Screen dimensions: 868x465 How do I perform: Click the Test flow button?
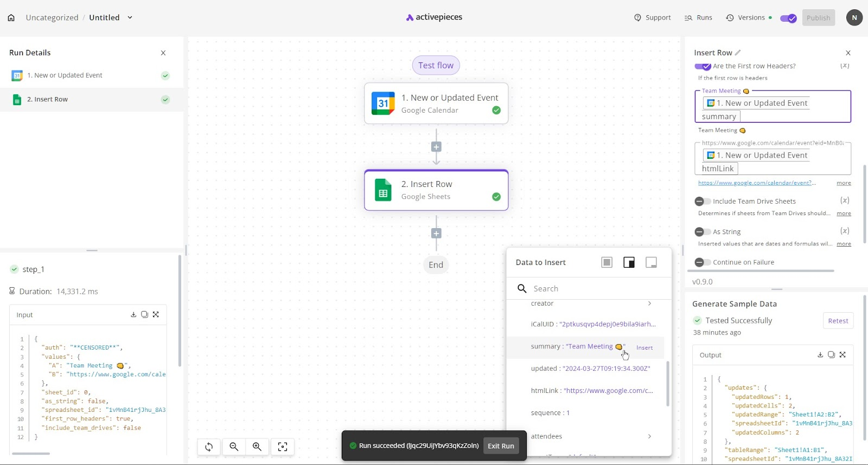pos(436,66)
